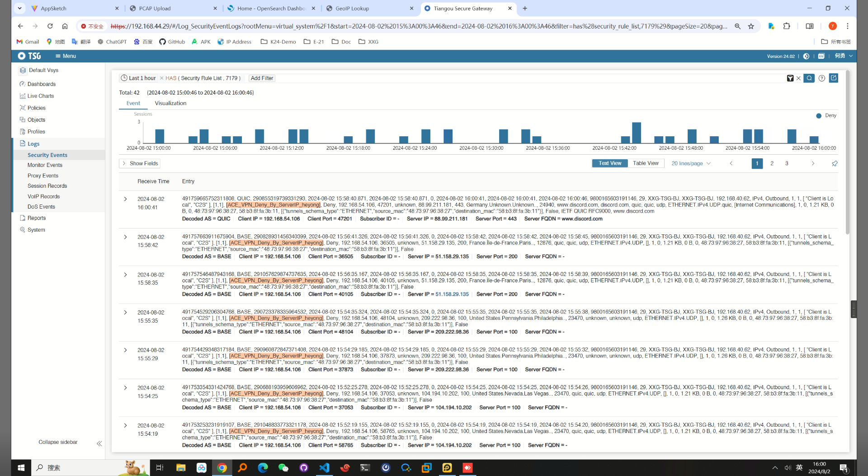868x476 pixels.
Task: Pin the pagination bar with pin icon
Action: tap(835, 163)
